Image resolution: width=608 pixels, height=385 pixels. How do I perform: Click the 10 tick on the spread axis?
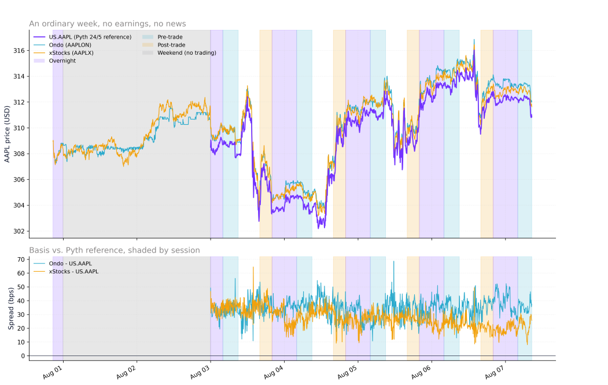[x=21, y=342]
